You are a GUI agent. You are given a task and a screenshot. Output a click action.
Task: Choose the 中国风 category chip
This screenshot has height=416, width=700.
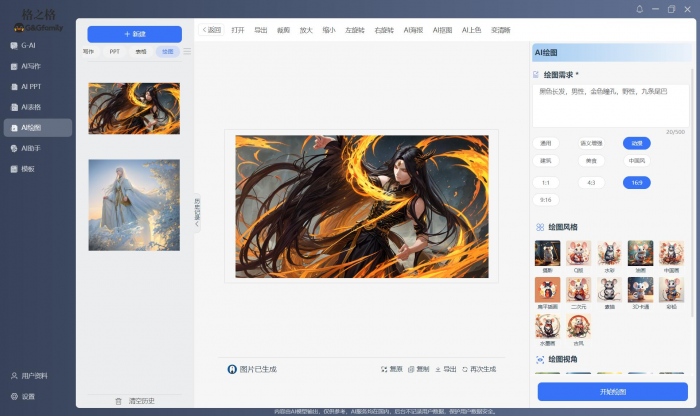click(x=636, y=160)
